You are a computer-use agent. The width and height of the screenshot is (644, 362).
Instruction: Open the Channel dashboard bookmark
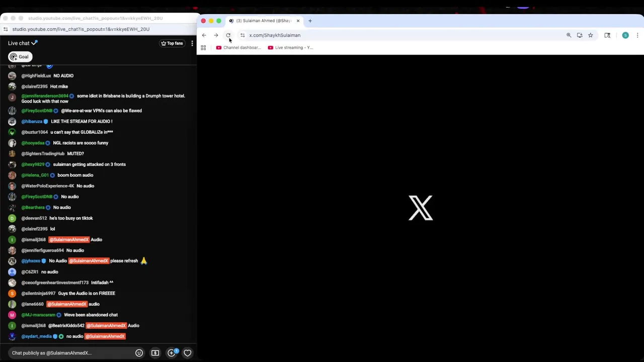coord(238,48)
